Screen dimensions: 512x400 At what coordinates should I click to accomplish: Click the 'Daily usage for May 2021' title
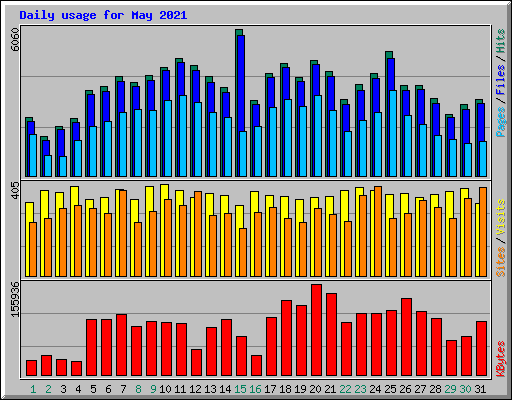tap(103, 15)
